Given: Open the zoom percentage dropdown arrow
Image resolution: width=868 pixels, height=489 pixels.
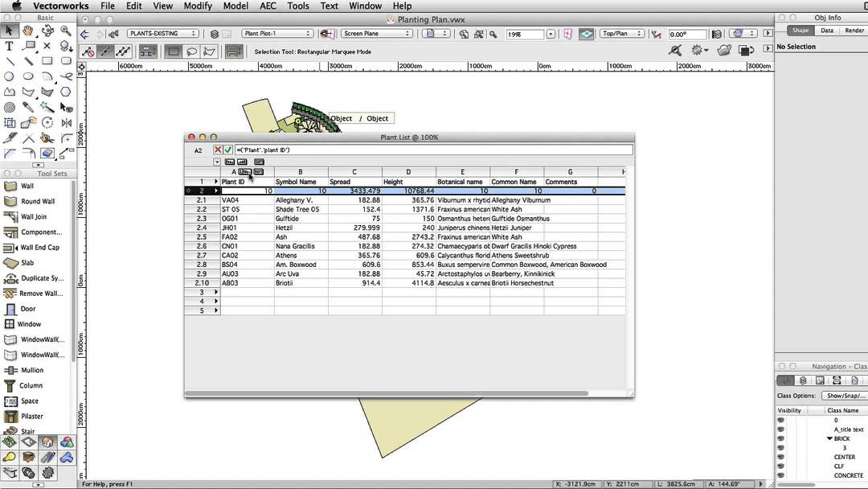Looking at the screenshot, I should pos(551,35).
